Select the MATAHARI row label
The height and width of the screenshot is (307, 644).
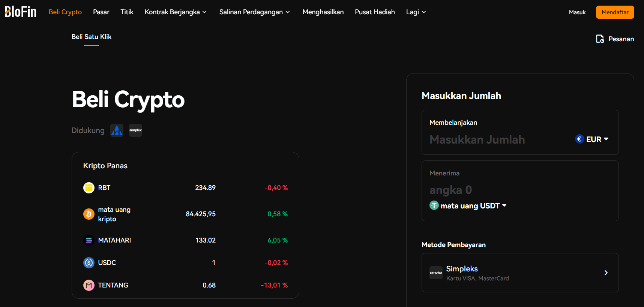[x=114, y=240]
